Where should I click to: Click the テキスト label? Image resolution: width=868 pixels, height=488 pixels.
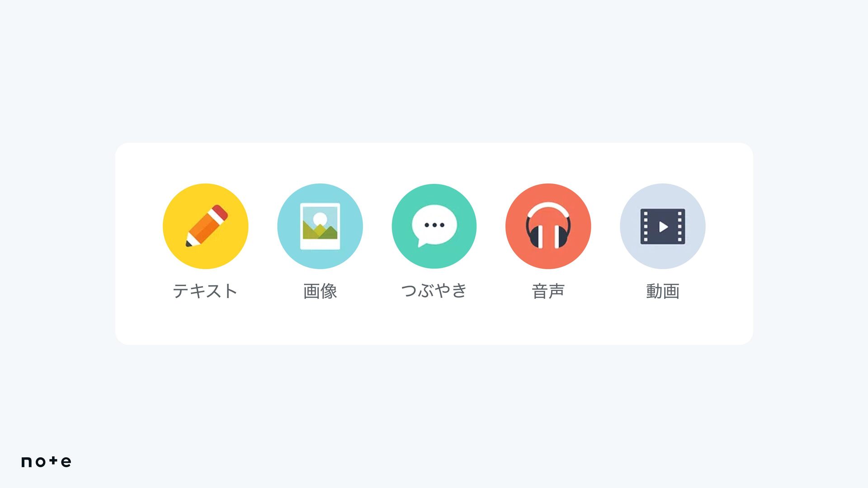click(205, 291)
